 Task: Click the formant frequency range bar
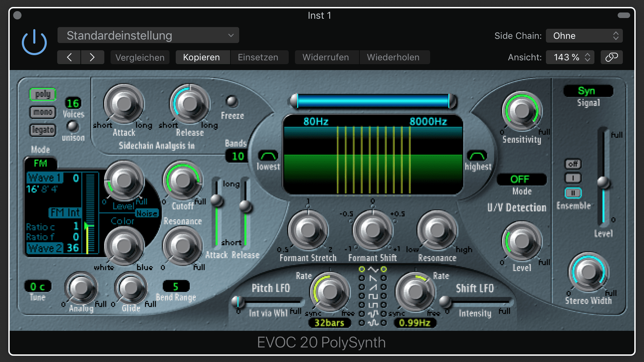[x=373, y=101]
